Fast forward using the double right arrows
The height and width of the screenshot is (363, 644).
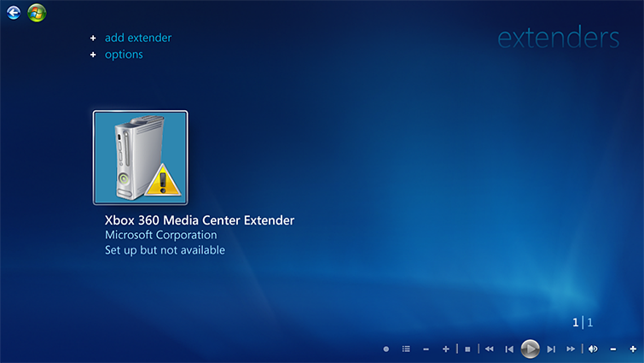(x=571, y=349)
